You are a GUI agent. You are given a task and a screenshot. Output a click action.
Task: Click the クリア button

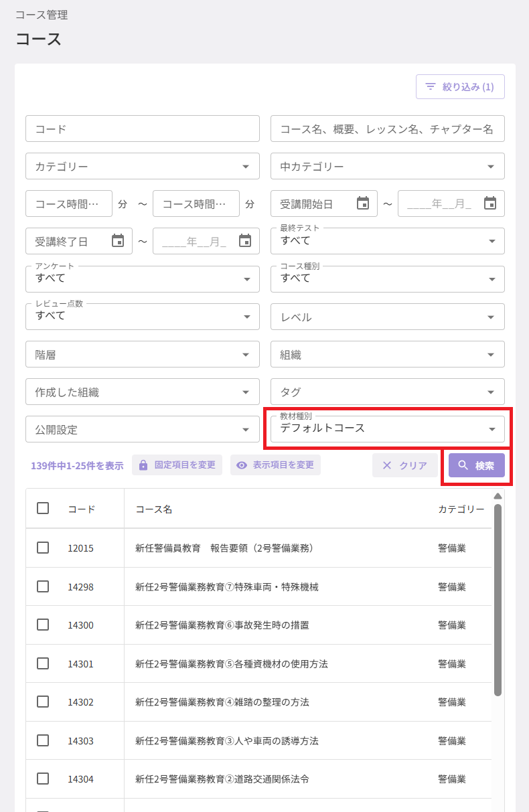(405, 465)
